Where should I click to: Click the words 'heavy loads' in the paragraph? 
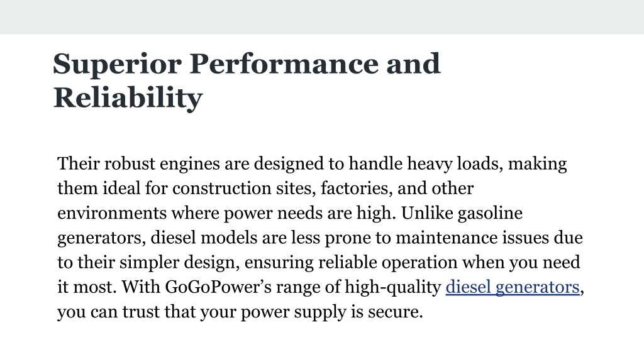[455, 164]
